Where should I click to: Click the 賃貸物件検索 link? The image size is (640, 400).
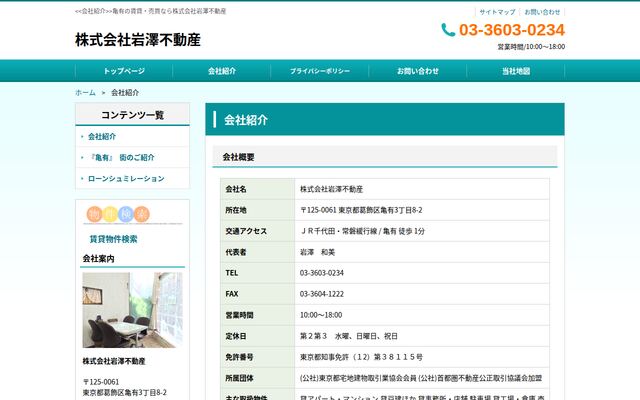(x=113, y=239)
